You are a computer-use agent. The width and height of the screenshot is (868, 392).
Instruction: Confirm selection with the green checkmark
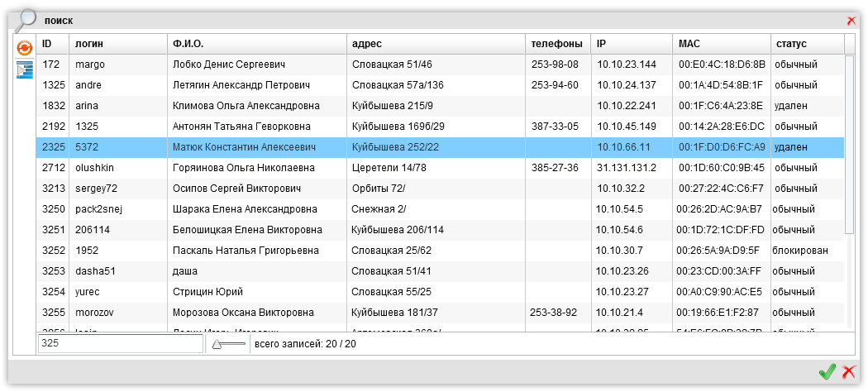tap(827, 372)
